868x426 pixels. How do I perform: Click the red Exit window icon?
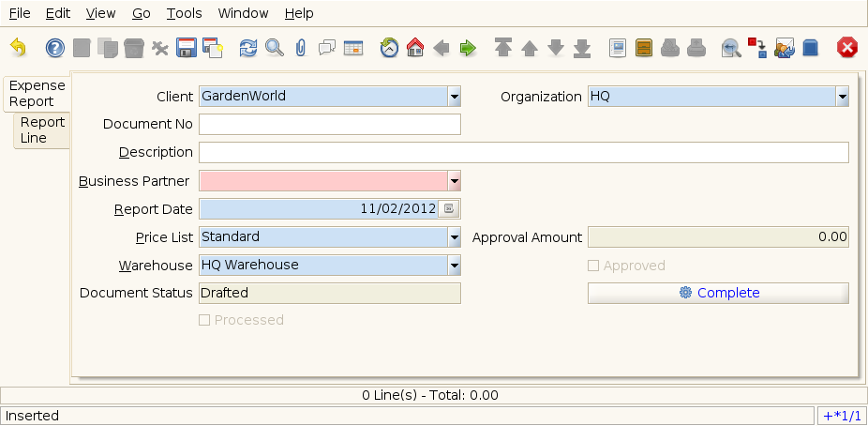point(847,47)
